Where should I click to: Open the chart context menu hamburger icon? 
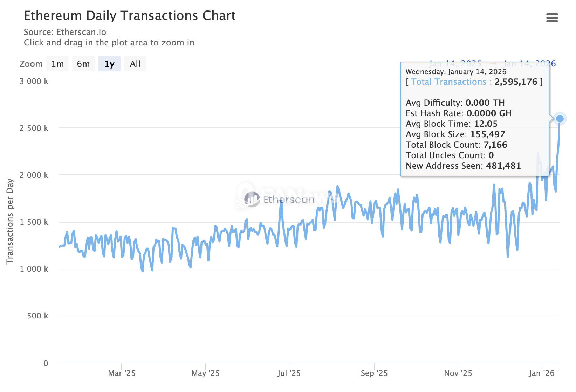552,18
